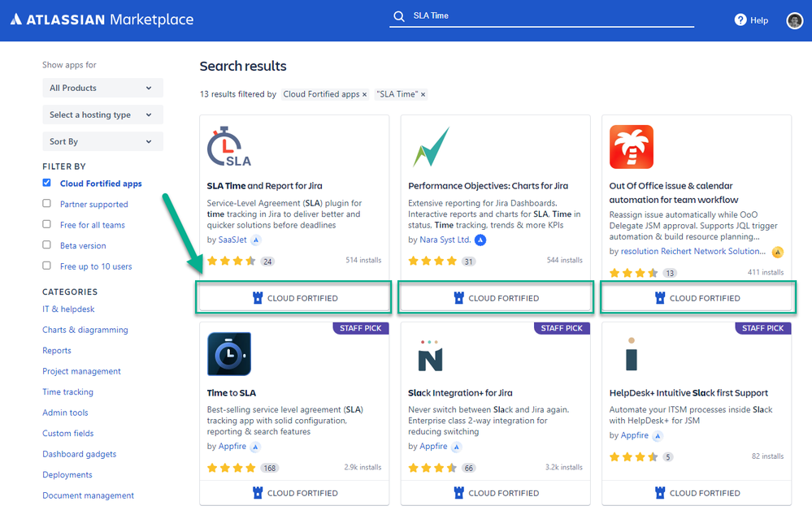Open Admin tools category
Viewport: 812px width, 510px height.
pos(65,413)
